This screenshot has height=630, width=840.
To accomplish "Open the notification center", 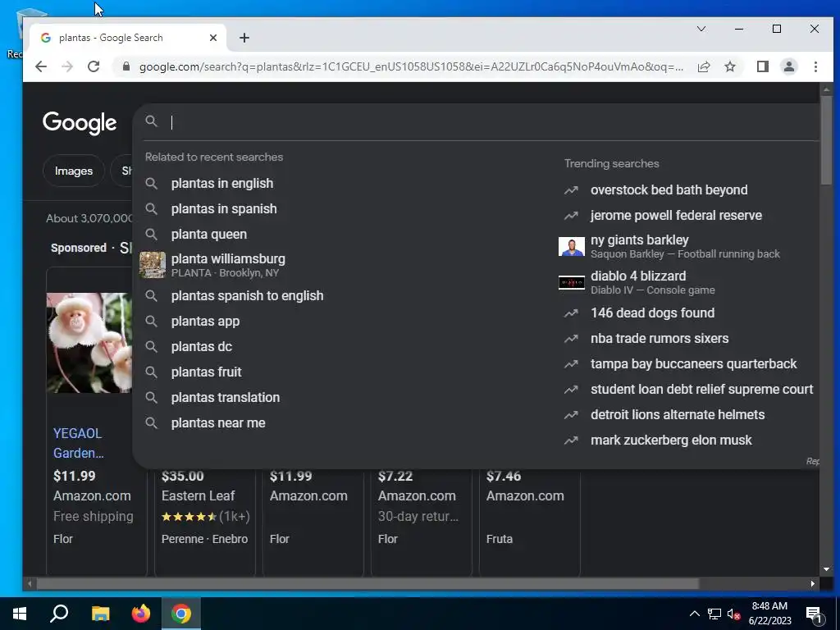I will coord(814,614).
